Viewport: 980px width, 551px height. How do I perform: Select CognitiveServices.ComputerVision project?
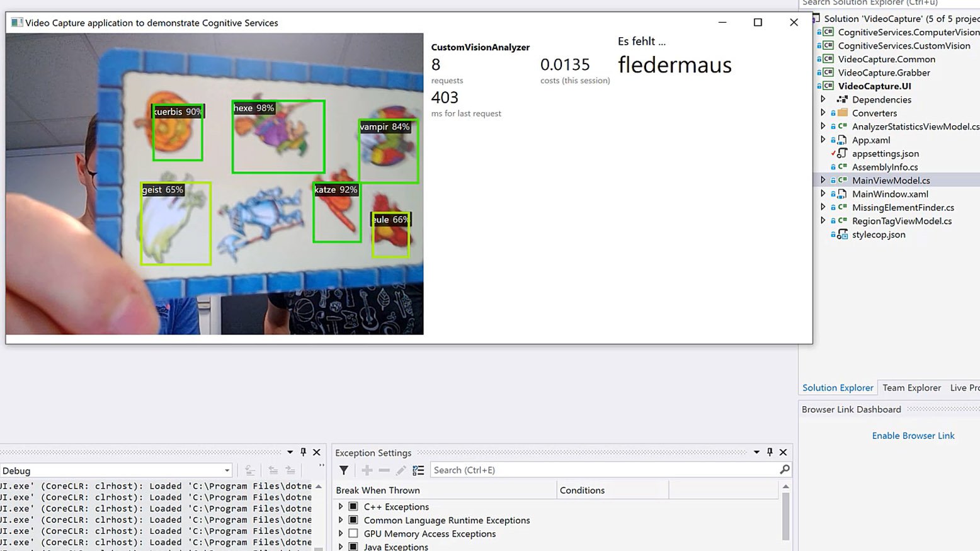pyautogui.click(x=908, y=32)
